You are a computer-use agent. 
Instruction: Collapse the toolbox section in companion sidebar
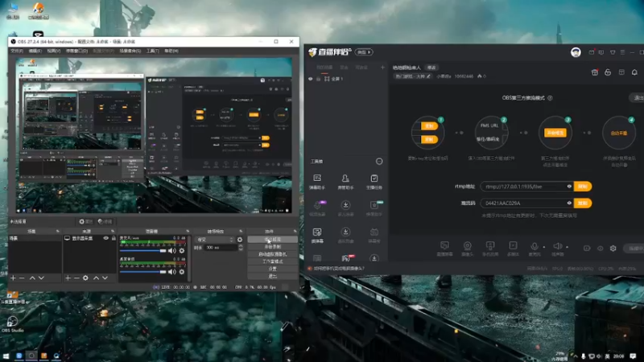click(x=379, y=162)
